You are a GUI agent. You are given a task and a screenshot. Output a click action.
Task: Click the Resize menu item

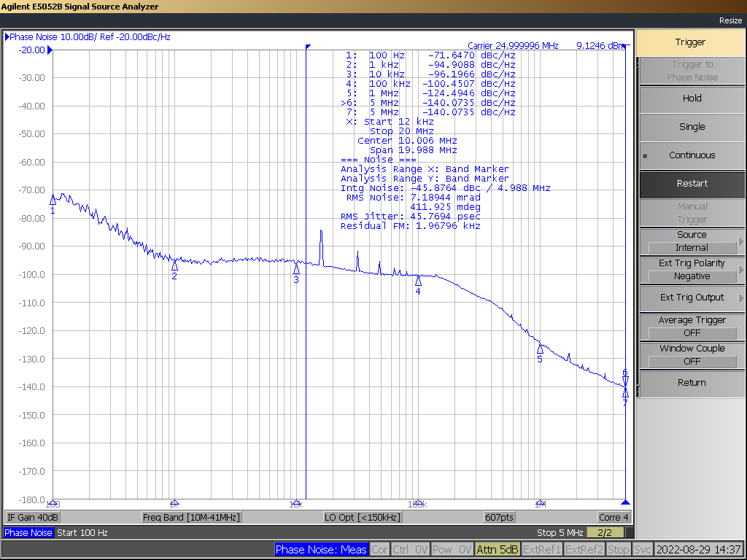730,20
